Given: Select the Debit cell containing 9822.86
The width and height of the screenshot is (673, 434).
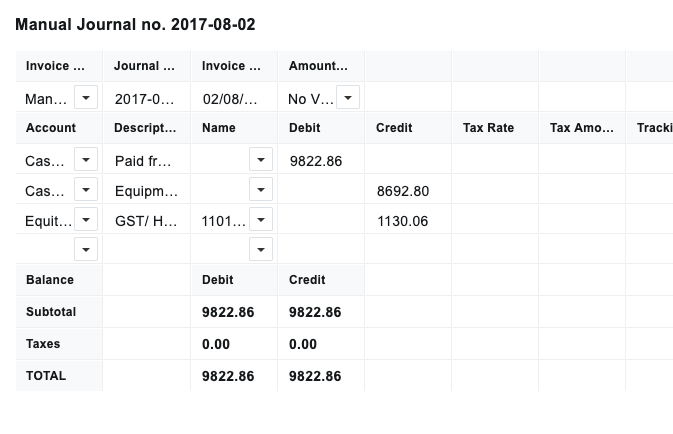Looking at the screenshot, I should pos(321,160).
